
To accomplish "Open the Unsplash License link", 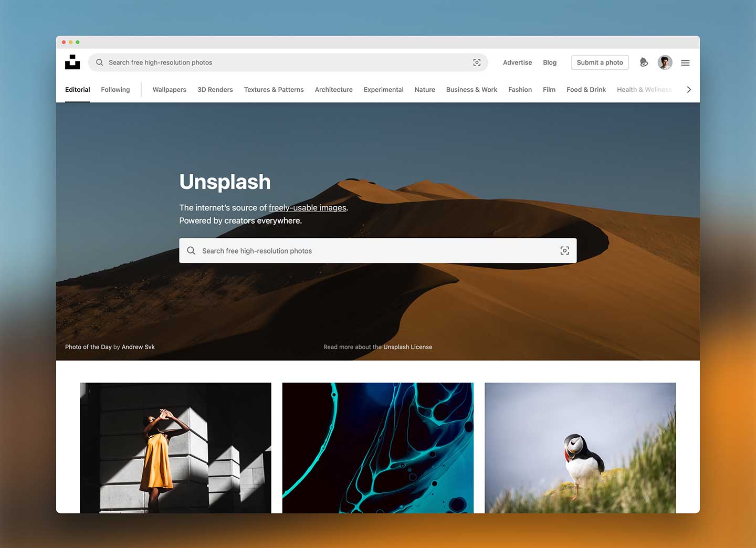I will (407, 347).
